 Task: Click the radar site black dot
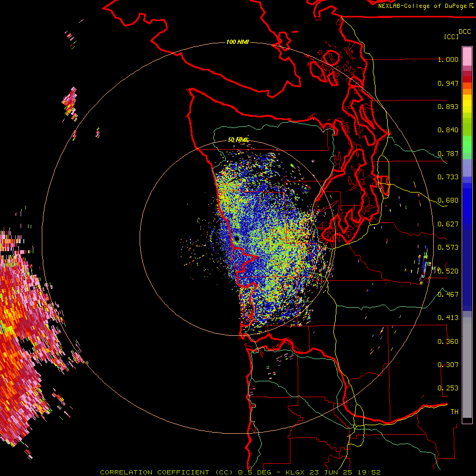pyautogui.click(x=236, y=239)
